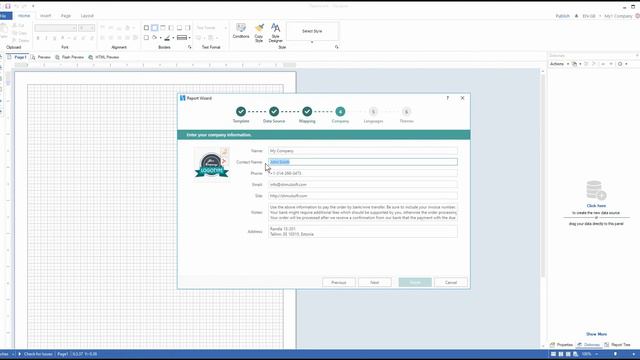Image resolution: width=640 pixels, height=360 pixels.
Task: Jump to the Themes wizard step
Action: (406, 111)
